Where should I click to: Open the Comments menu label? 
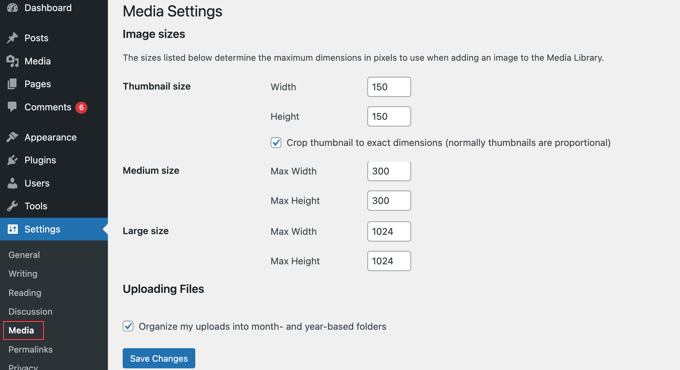click(x=48, y=107)
